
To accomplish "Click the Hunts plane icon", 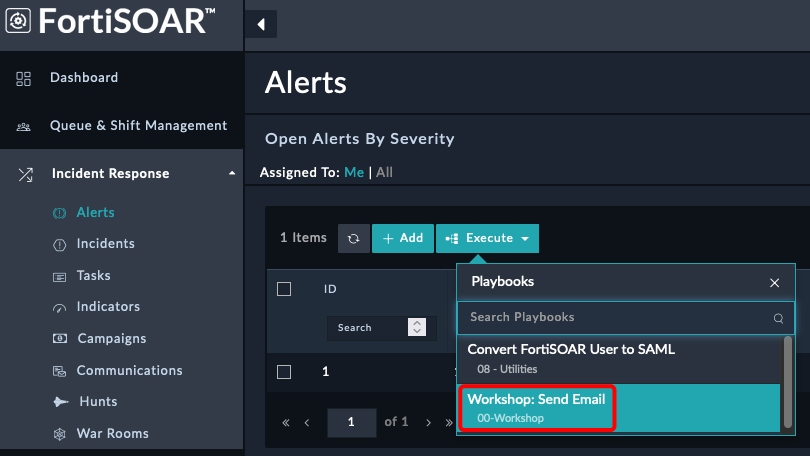I will tap(60, 402).
